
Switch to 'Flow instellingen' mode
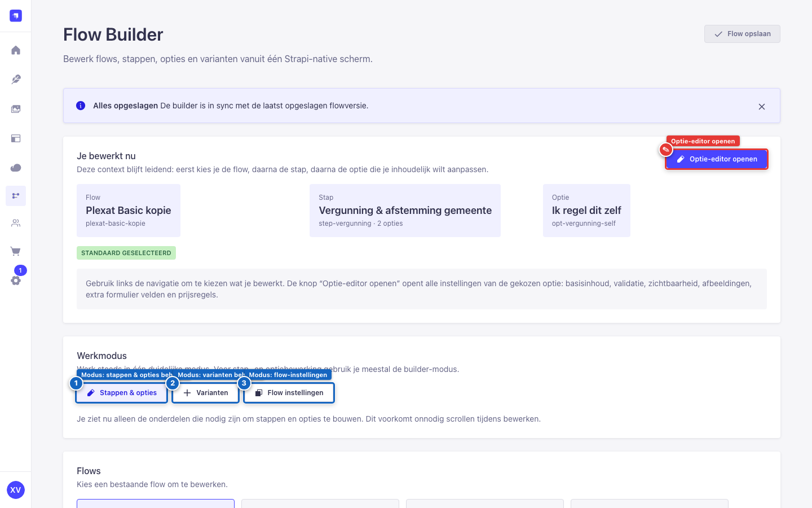click(x=289, y=393)
